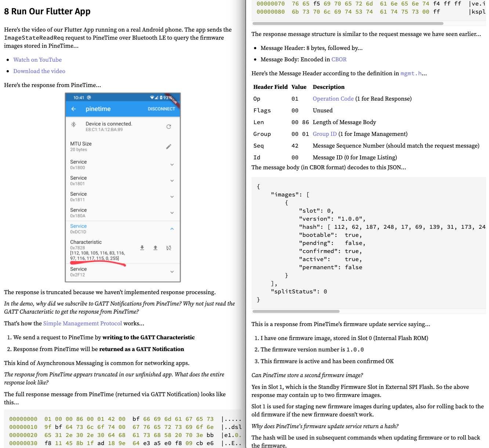Click the refresh icon next to Device is connected
This screenshot has width=489, height=448.
[169, 127]
